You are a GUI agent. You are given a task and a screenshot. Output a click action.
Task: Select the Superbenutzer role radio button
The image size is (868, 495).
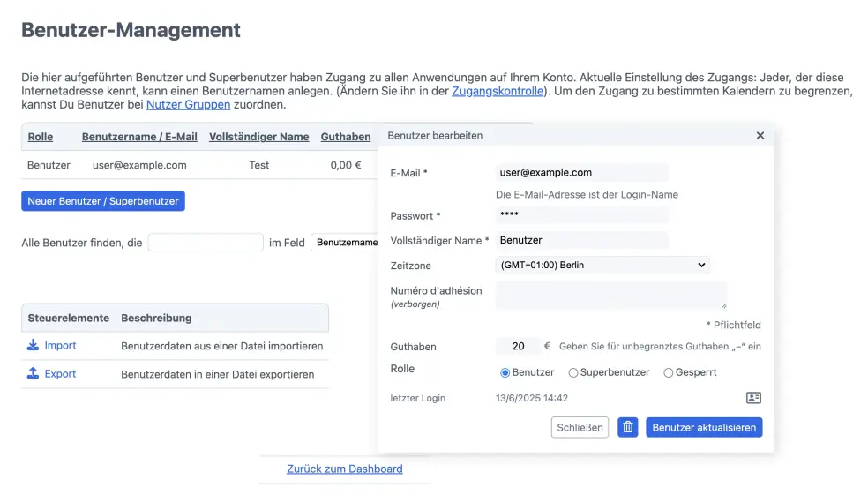[x=573, y=372]
